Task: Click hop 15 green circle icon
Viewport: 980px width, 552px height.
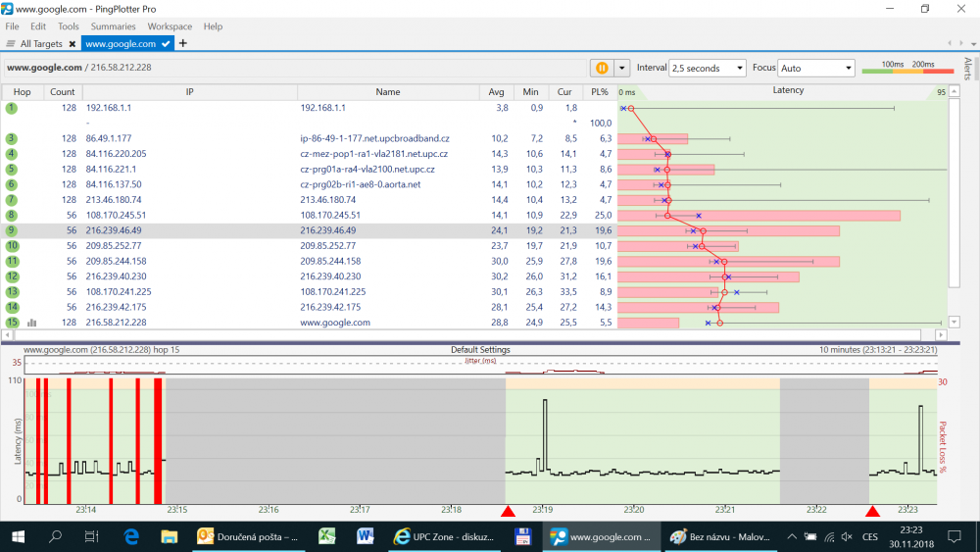Action: pyautogui.click(x=11, y=322)
